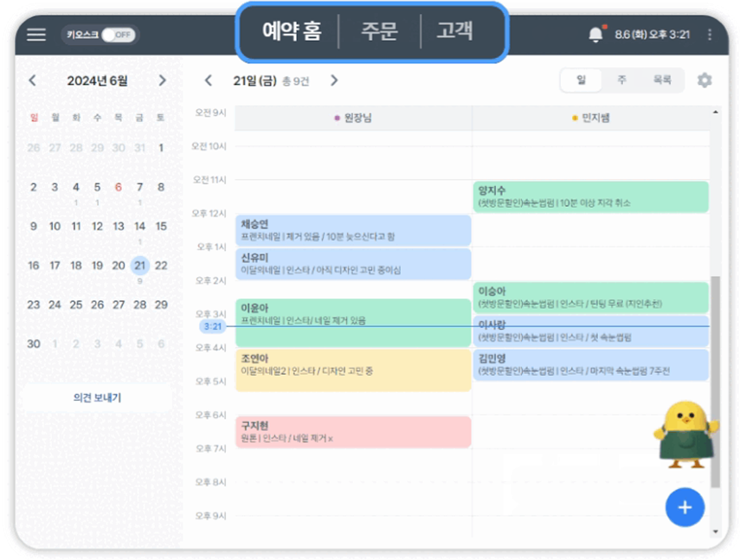Click 의견 보내기 feedback button
740x560 pixels.
97,397
